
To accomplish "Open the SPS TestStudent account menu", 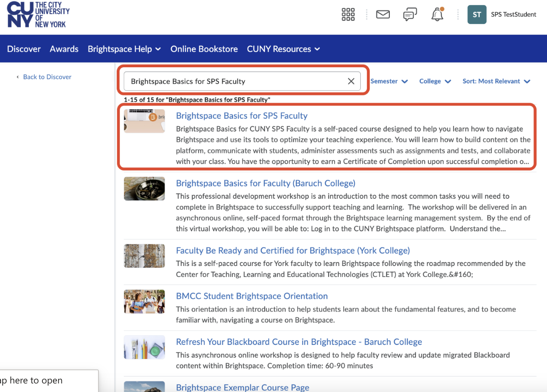I will [514, 14].
